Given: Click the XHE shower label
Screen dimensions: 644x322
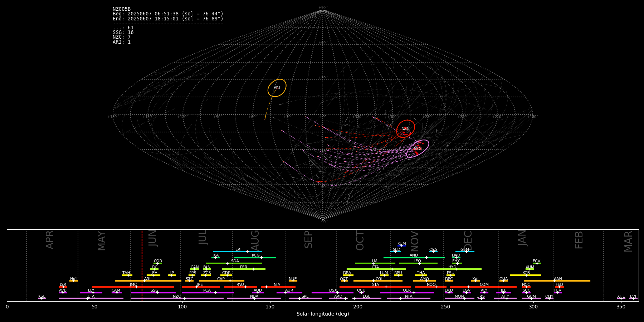Looking at the screenshot, I should 621,297.
